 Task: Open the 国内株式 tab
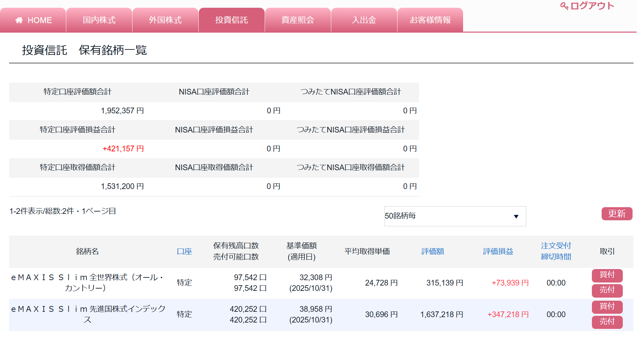click(x=99, y=20)
